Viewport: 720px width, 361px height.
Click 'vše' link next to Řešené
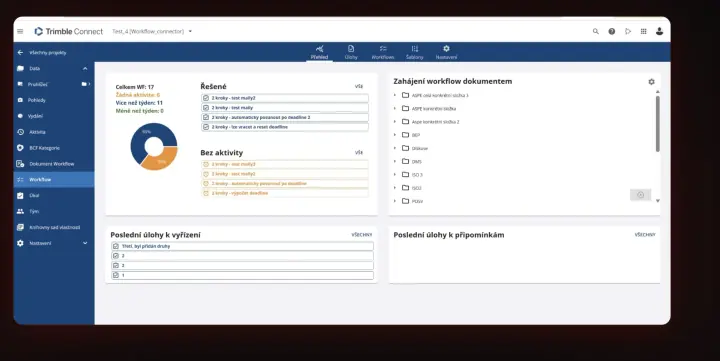pos(359,86)
